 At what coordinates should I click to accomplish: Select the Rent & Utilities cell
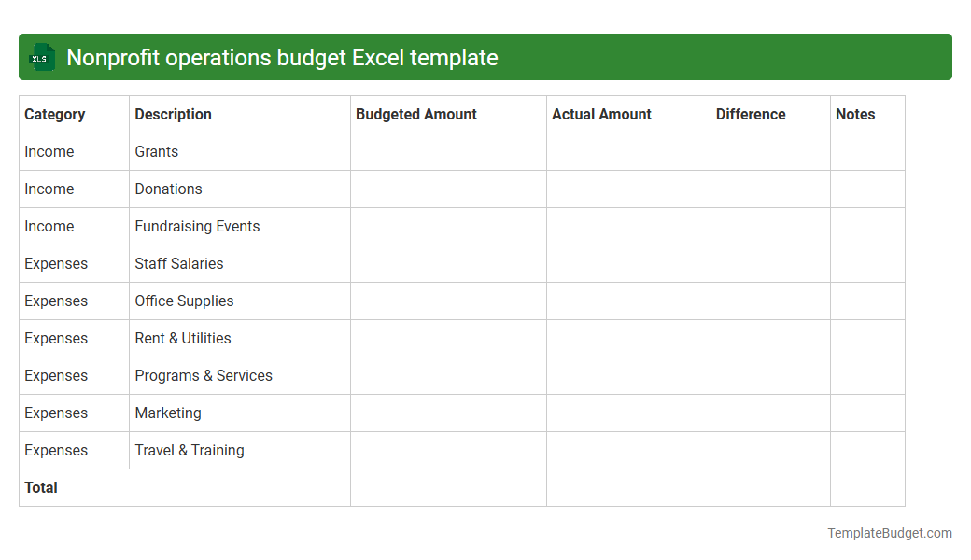(x=183, y=338)
